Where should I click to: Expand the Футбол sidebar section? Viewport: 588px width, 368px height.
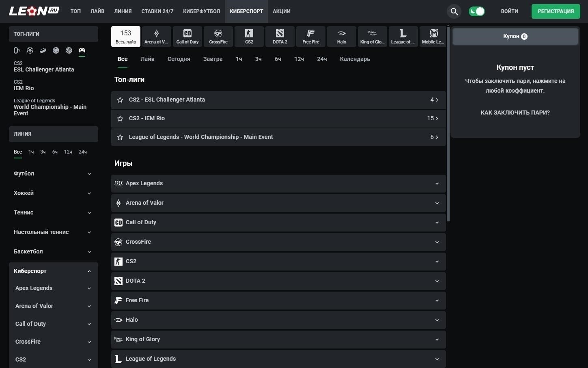click(54, 174)
